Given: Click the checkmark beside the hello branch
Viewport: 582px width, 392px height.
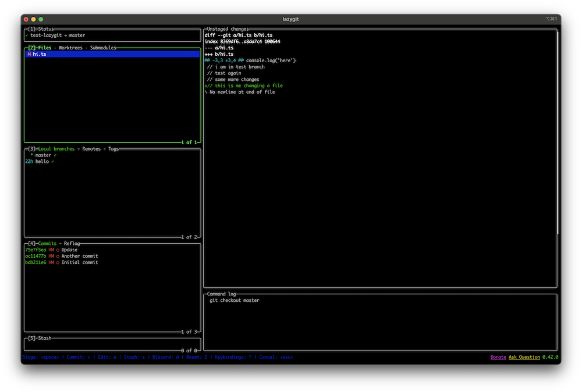Looking at the screenshot, I should [52, 162].
